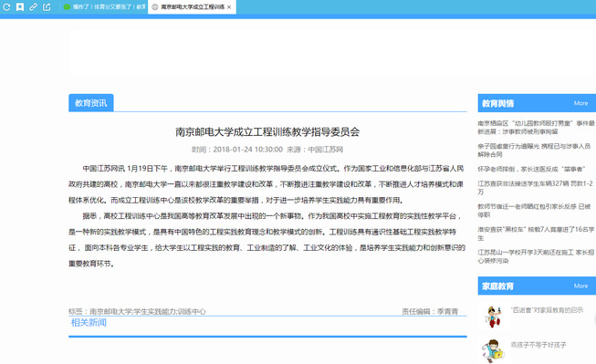
Task: Click the Pinocchio cartoon thumbnail
Action: pyautogui.click(x=492, y=317)
